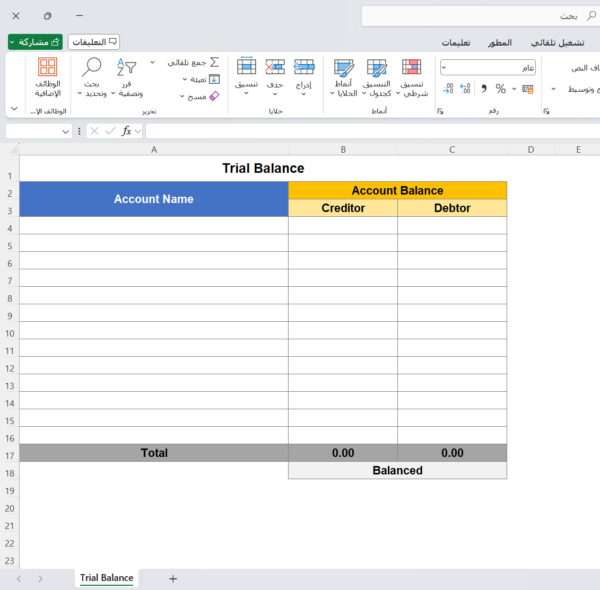The image size is (600, 590).
Task: Apply percent style with % icon
Action: [500, 88]
